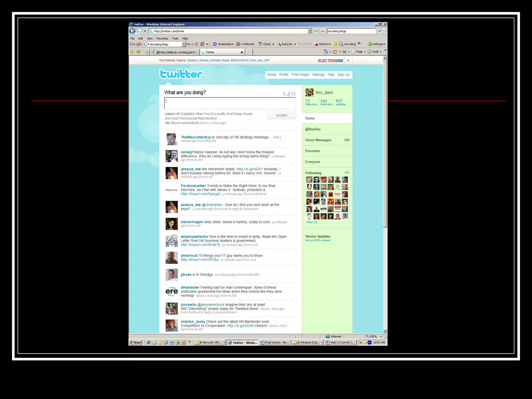Screen dimensions: 532x399
Task: Open Favorites Center star icon
Action: coord(132,52)
